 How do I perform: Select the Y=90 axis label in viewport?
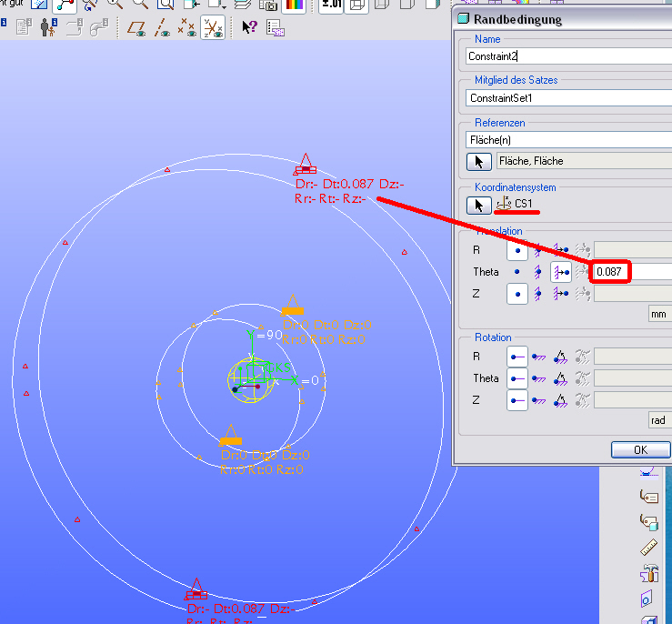click(265, 335)
